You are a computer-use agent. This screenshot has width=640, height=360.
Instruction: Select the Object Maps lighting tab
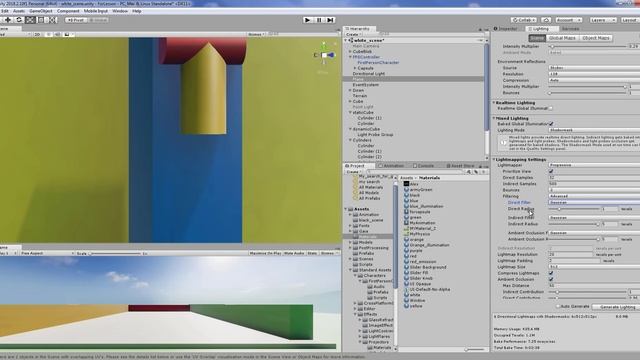(x=596, y=38)
